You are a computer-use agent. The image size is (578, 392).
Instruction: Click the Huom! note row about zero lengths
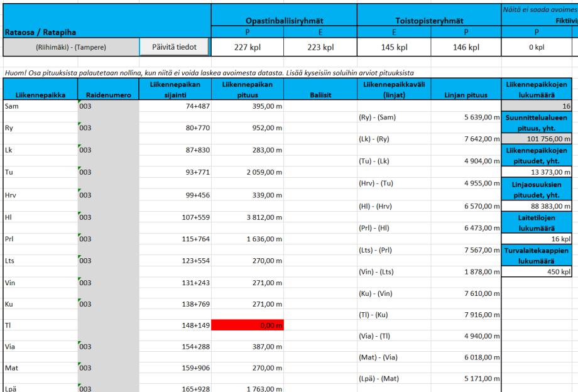pos(209,73)
